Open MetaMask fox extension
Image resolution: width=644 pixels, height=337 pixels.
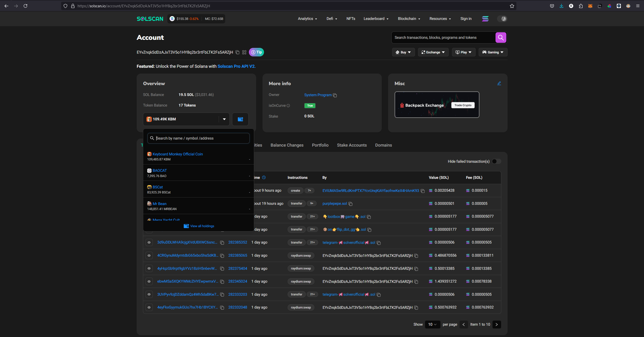pos(590,6)
